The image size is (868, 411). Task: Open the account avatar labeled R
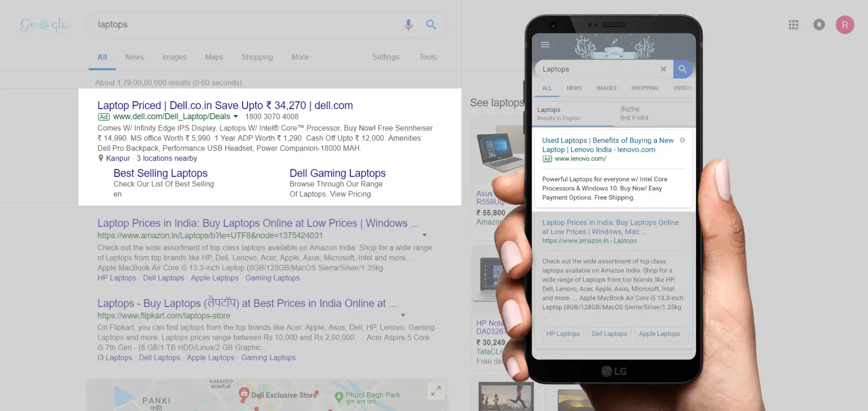click(x=845, y=25)
